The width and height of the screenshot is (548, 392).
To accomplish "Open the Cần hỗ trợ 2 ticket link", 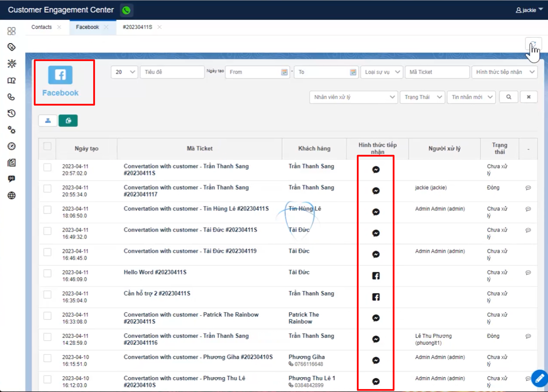I will tap(157, 293).
